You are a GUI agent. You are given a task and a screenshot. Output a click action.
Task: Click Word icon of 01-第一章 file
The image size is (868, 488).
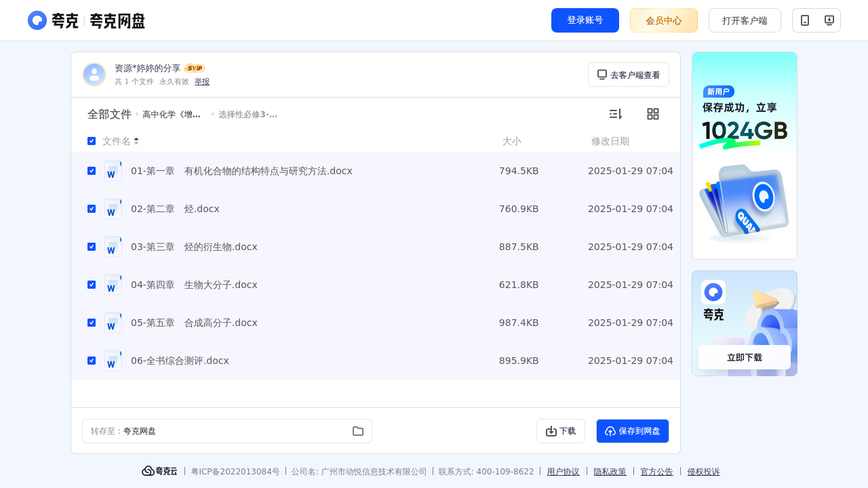tap(113, 171)
